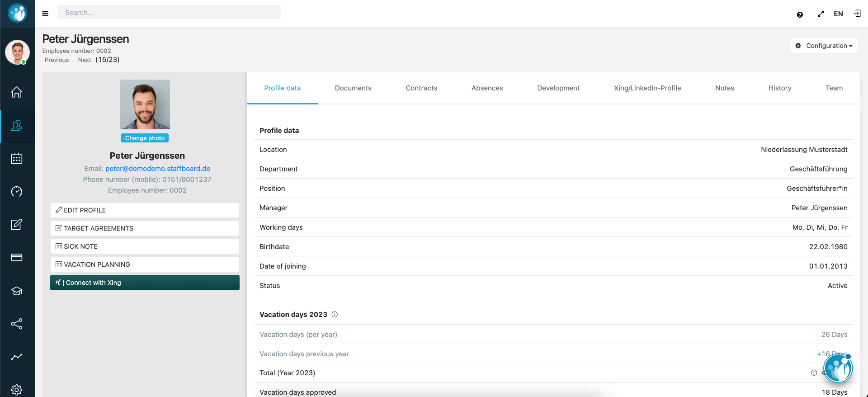Select the time tracking gauge icon

17,192
